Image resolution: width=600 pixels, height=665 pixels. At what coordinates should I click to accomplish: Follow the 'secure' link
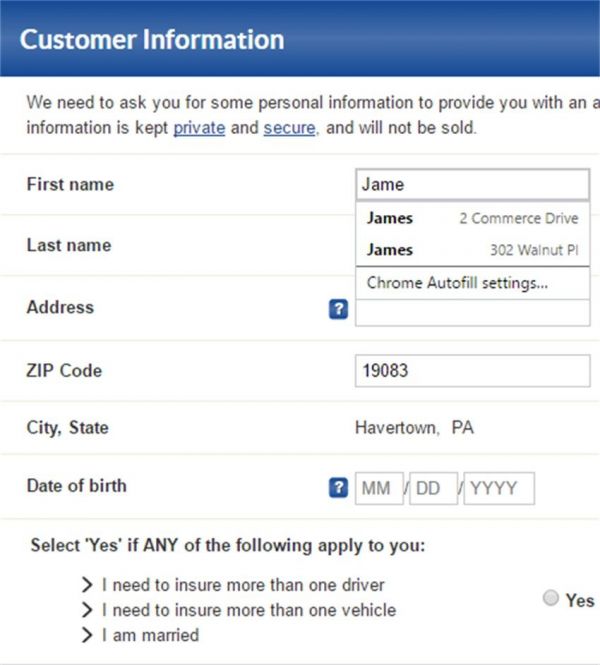pyautogui.click(x=290, y=128)
